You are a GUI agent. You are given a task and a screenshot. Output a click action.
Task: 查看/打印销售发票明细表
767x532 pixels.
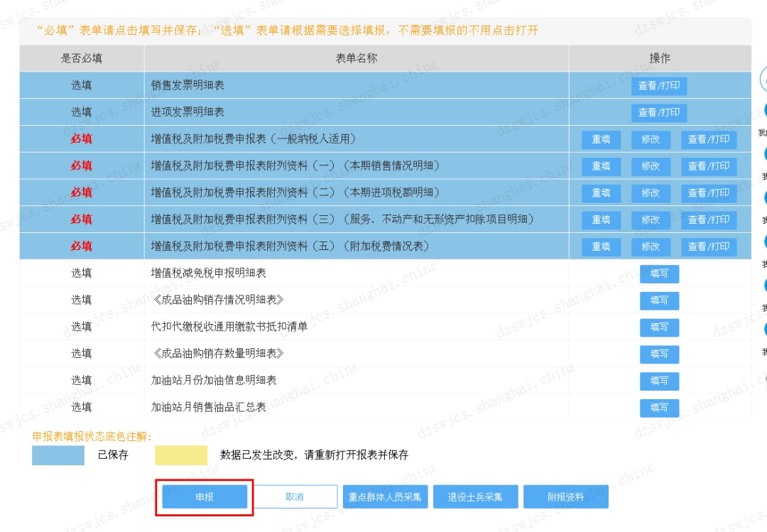click(x=660, y=85)
